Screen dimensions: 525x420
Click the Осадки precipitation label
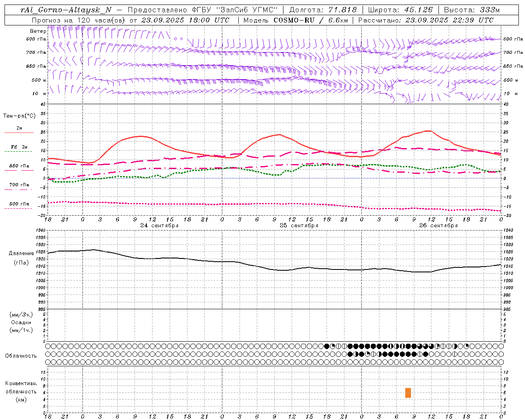click(x=21, y=322)
